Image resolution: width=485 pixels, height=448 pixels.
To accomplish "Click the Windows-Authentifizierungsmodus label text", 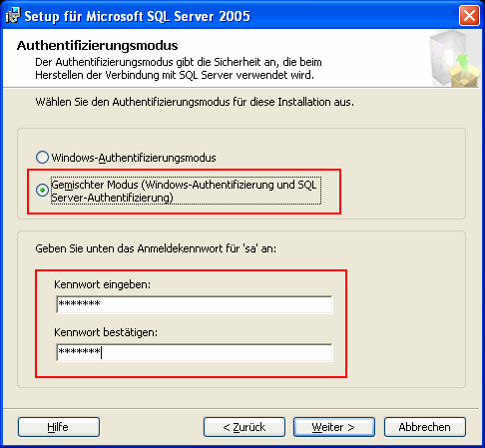I will [134, 158].
